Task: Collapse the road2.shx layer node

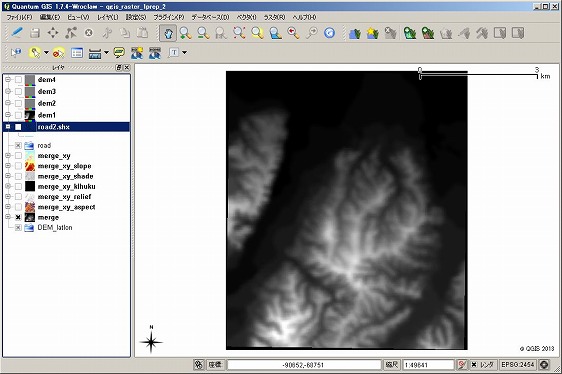Action: (x=8, y=127)
